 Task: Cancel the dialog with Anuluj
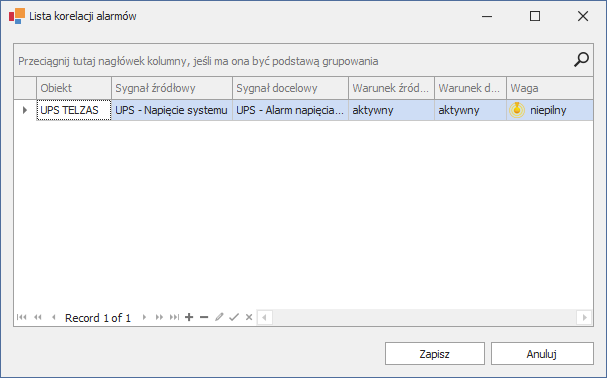pos(542,354)
